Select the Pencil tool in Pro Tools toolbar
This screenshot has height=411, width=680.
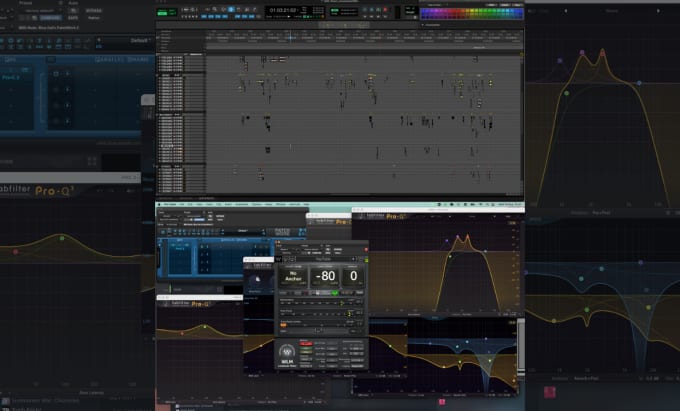pos(255,9)
